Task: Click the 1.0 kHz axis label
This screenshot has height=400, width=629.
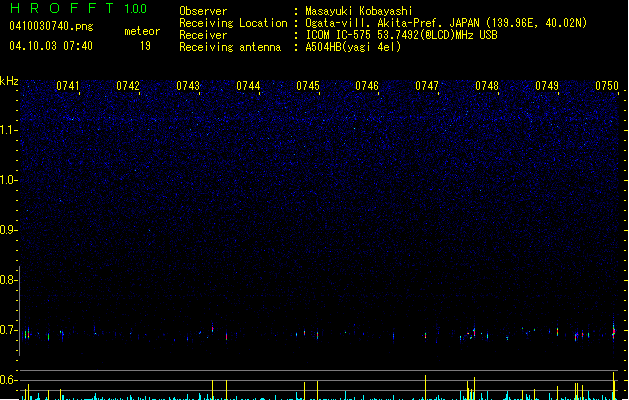Action: point(8,180)
